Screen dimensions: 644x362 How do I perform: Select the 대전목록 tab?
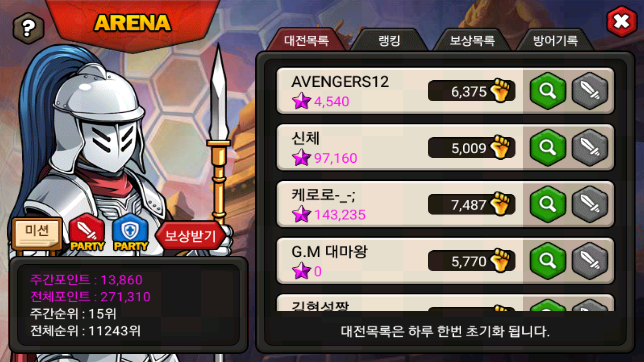click(x=306, y=40)
